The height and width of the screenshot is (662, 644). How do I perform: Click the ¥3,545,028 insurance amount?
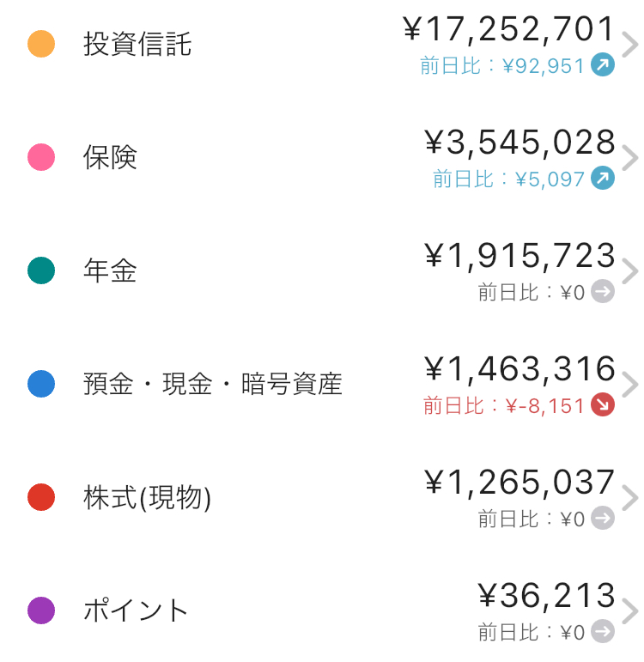tap(519, 143)
